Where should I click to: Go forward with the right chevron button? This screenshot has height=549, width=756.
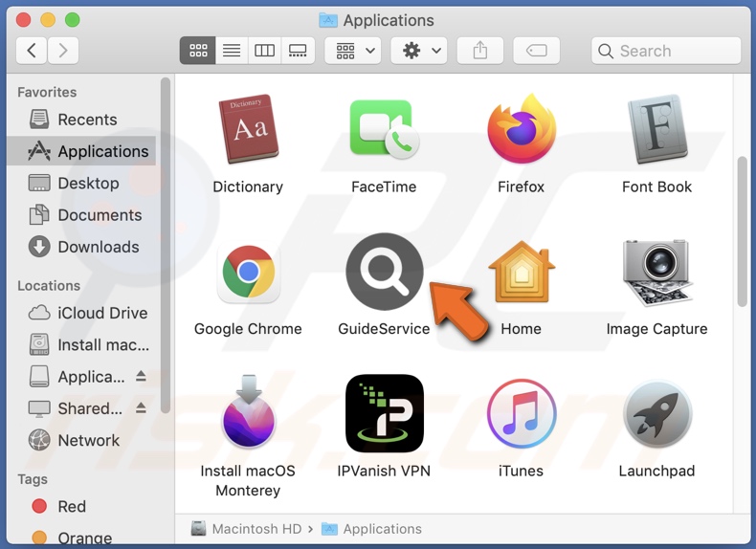62,51
